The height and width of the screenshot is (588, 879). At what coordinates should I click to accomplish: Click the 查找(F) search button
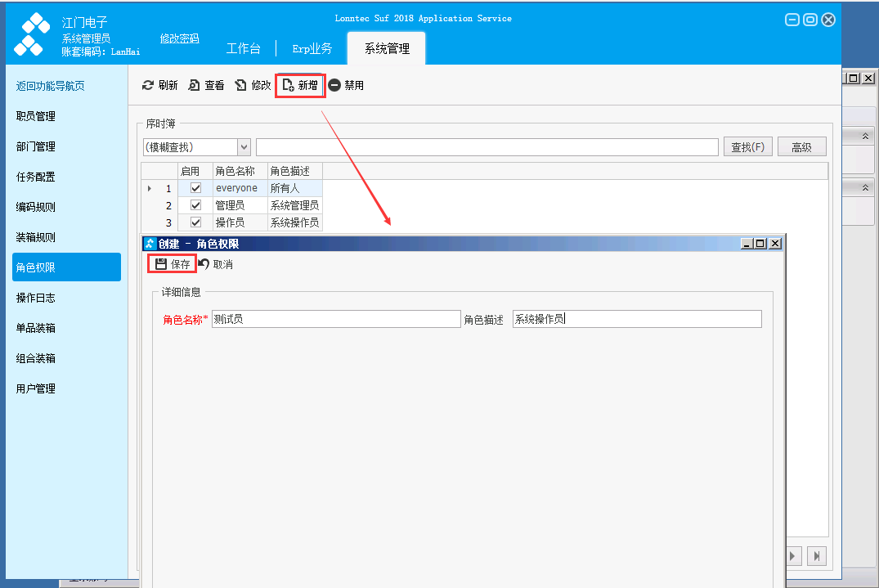pyautogui.click(x=748, y=147)
